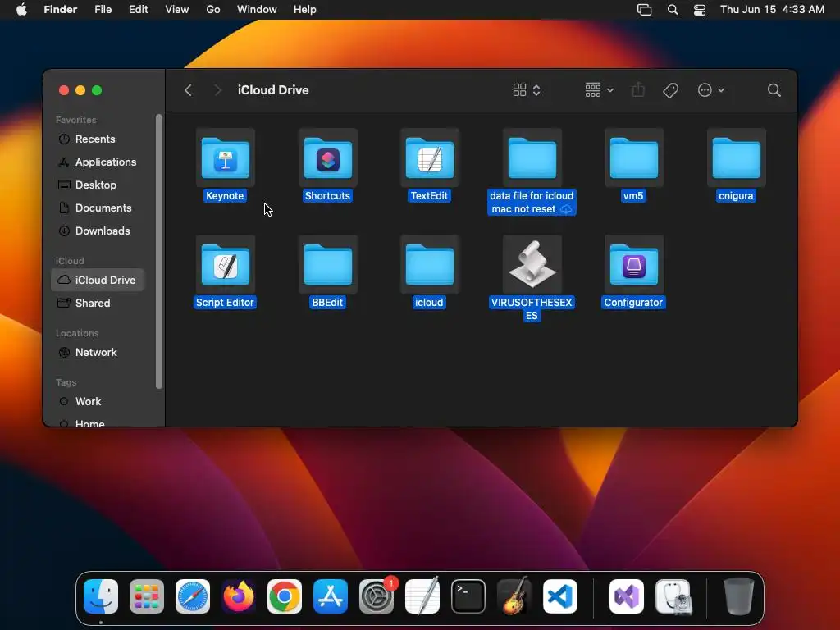Select the Shortcuts folder icon
This screenshot has width=840, height=630.
pyautogui.click(x=327, y=157)
